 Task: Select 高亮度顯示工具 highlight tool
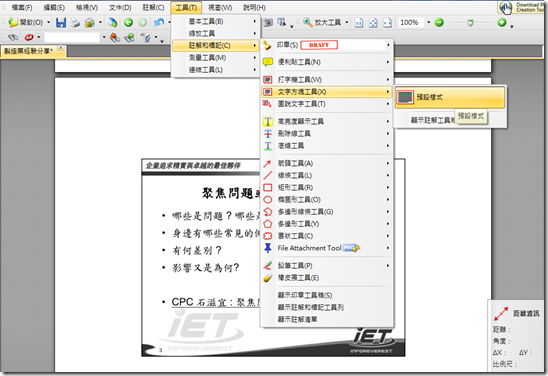327,122
